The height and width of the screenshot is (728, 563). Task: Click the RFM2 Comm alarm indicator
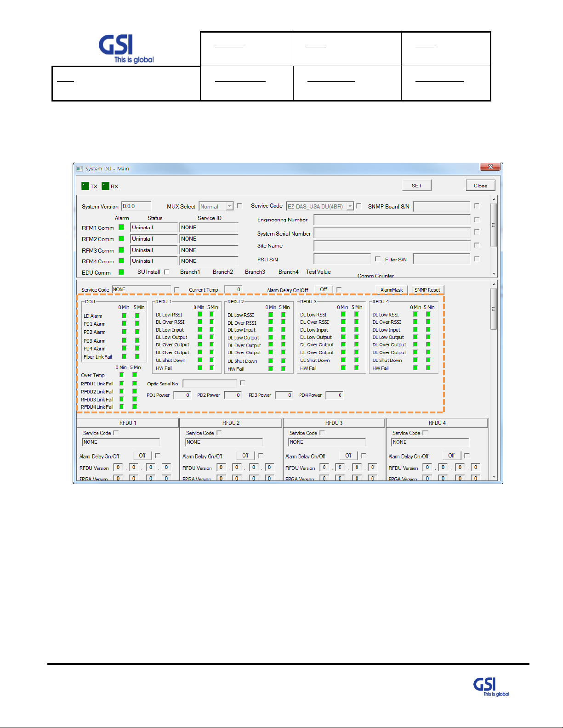click(121, 238)
